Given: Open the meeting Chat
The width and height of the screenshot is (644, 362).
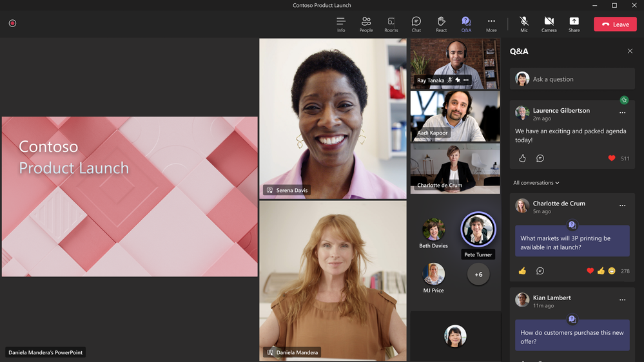Looking at the screenshot, I should click(416, 24).
